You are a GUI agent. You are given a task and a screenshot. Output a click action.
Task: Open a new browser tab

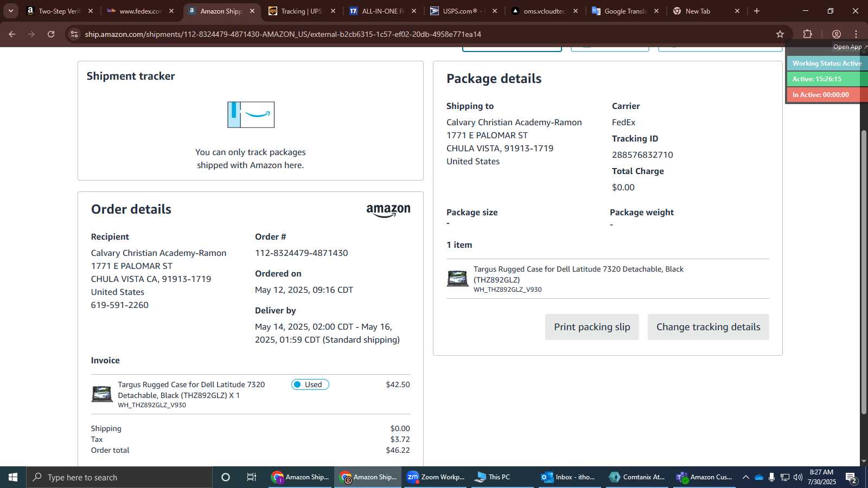coord(757,11)
